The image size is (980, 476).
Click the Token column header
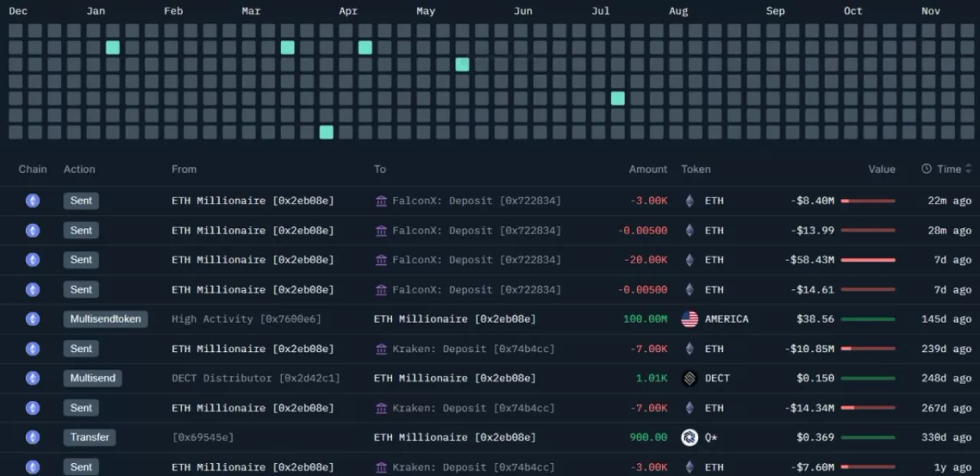pyautogui.click(x=696, y=169)
